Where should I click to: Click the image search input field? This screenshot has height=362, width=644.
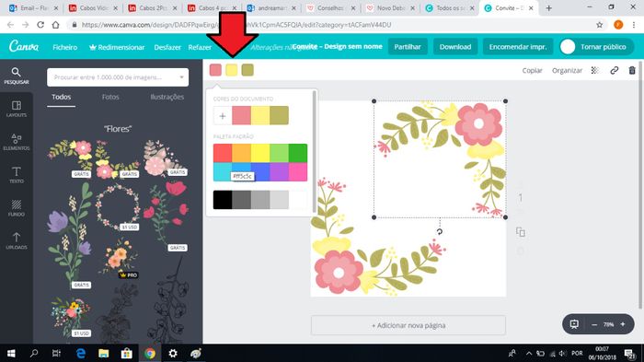tap(118, 77)
